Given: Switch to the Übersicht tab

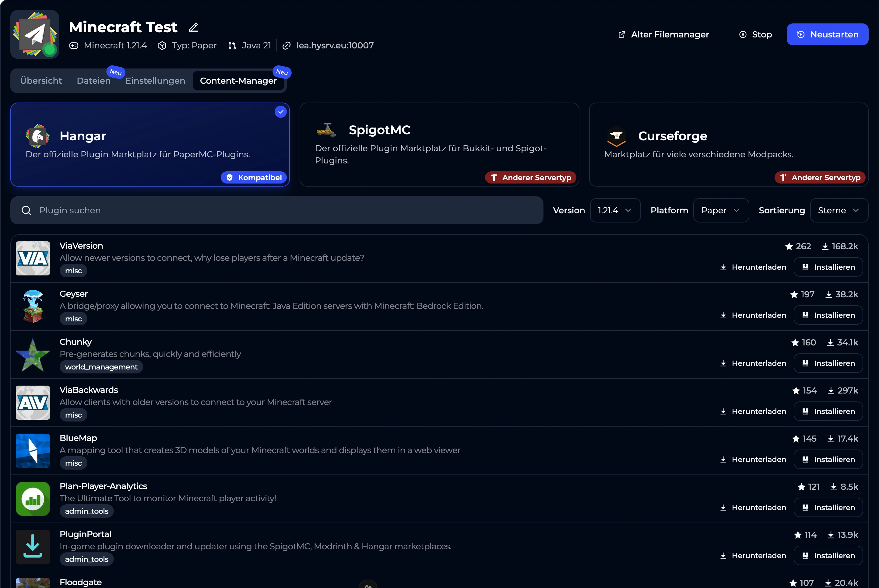Looking at the screenshot, I should click(x=41, y=81).
